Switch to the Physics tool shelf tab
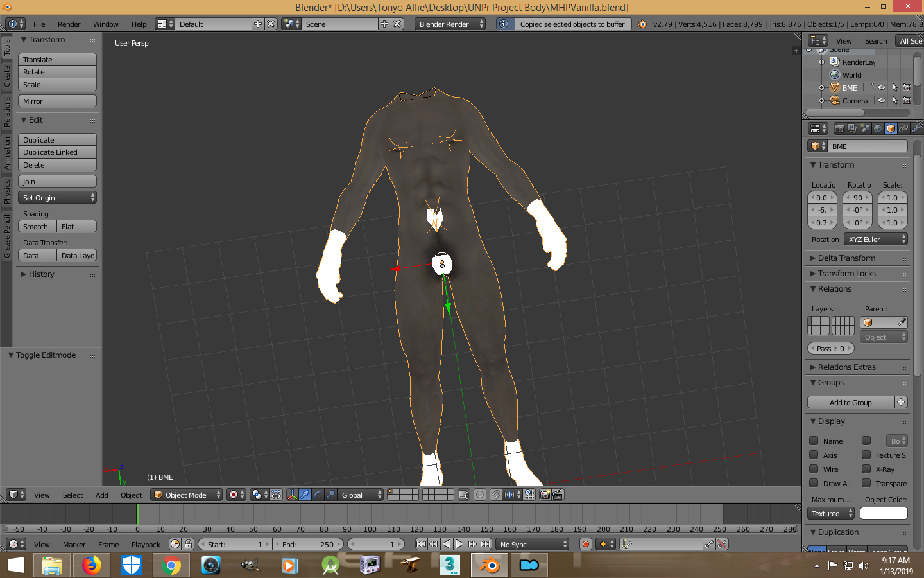Viewport: 924px width, 578px height. click(x=7, y=192)
